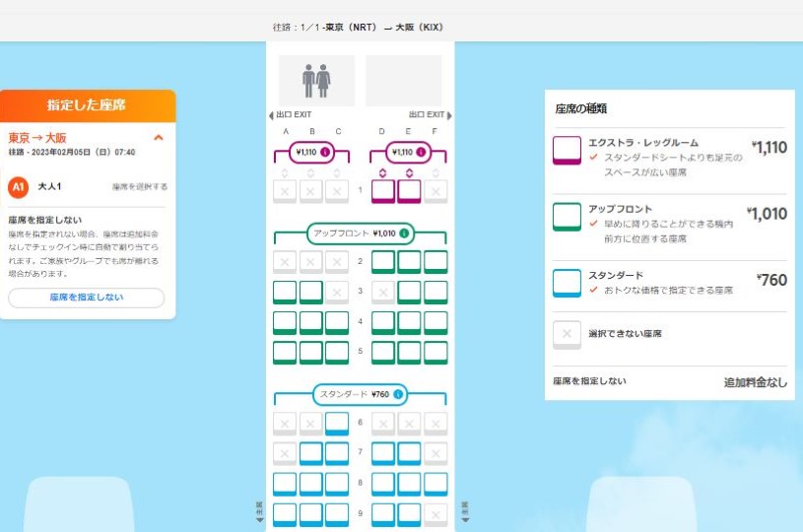Image resolution: width=803 pixels, height=532 pixels.
Task: Show info for スタンダード ¥760 section
Action: point(398,394)
